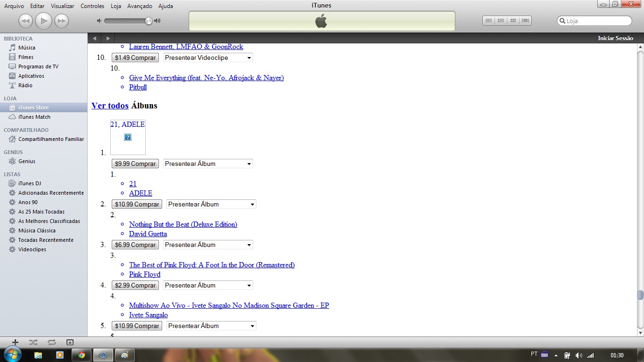The height and width of the screenshot is (362, 644).
Task: Open Presentear Álbum dropdown beside $2.99
Action: pos(208,285)
